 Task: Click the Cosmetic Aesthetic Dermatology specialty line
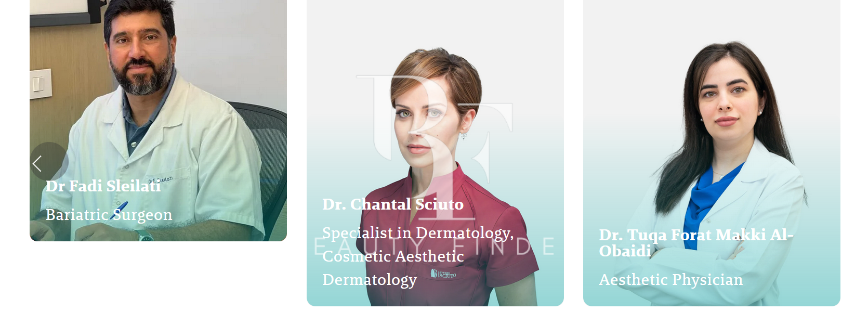[x=393, y=256]
